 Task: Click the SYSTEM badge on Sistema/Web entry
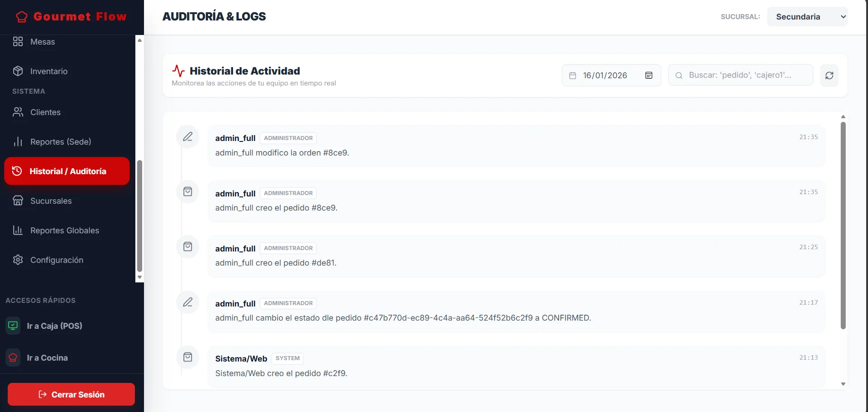click(x=288, y=358)
